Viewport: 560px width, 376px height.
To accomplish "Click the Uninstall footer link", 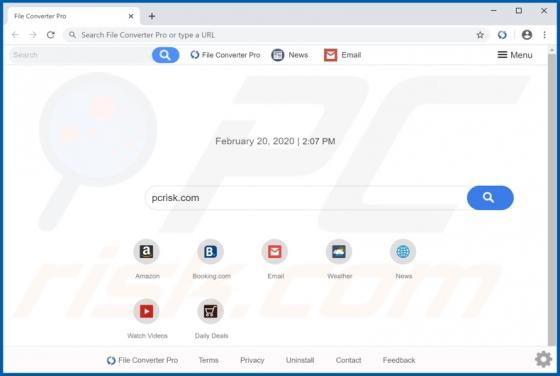I will coord(300,360).
